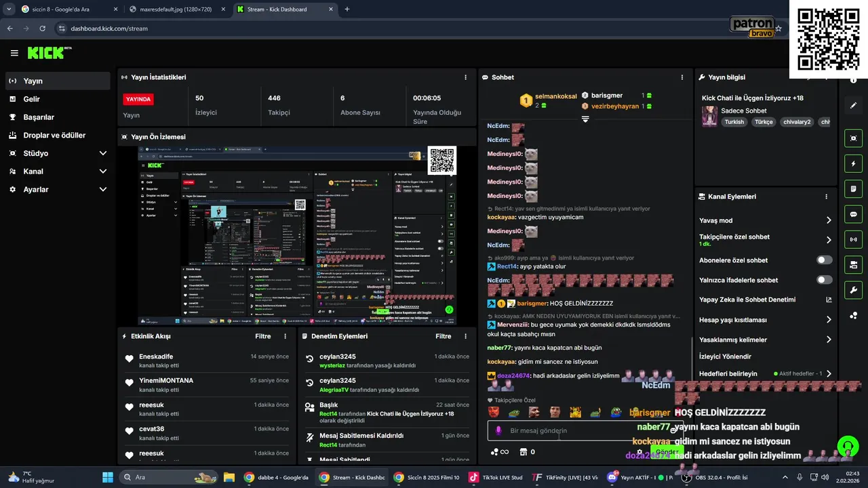
Task: Click the wrench icon in right sidebar
Action: (853, 290)
